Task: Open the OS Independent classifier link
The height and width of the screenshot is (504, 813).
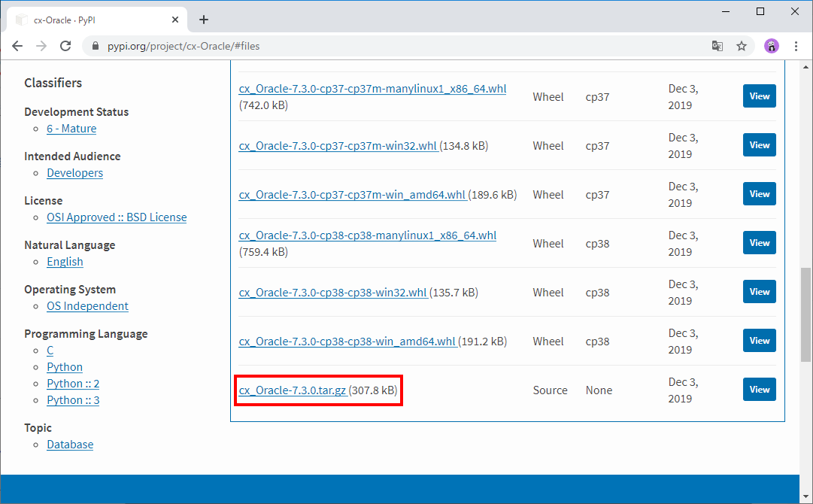Action: [x=88, y=306]
